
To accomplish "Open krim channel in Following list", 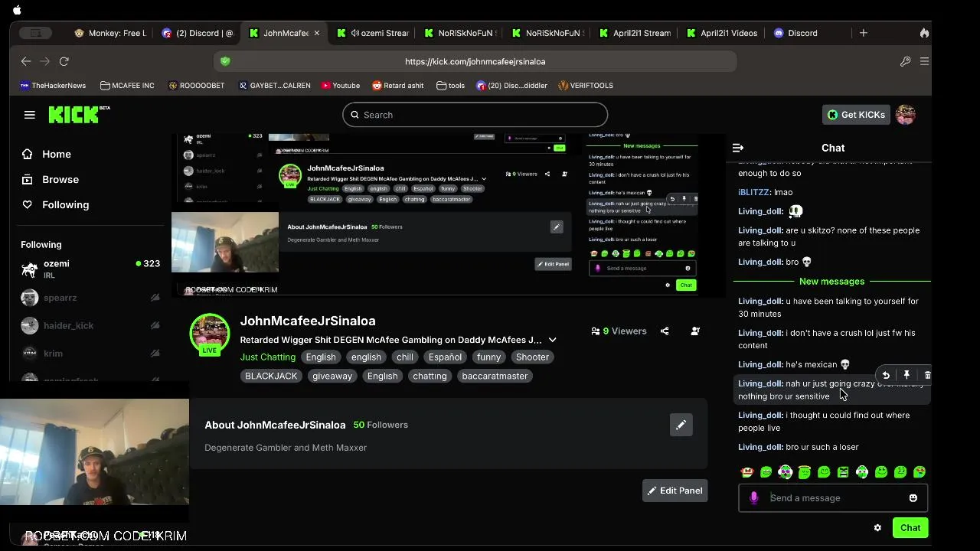I will click(x=90, y=354).
